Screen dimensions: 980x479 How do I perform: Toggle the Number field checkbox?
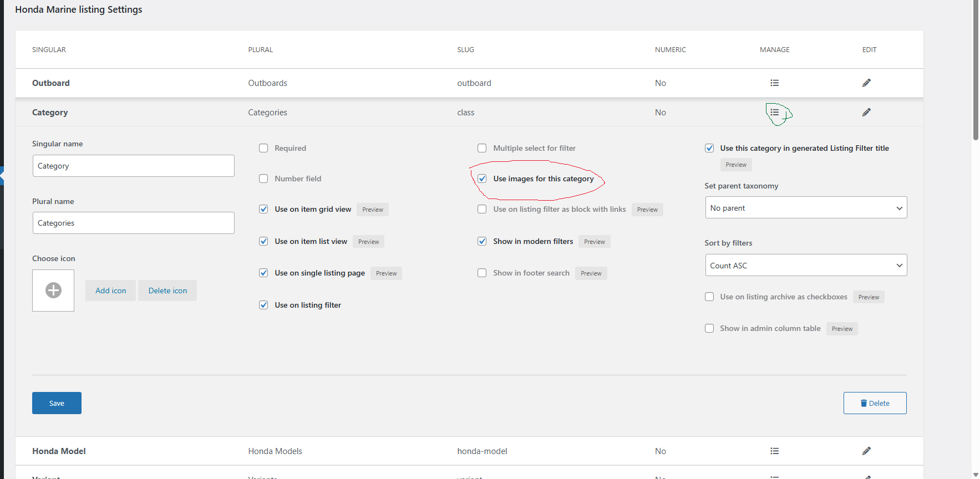(x=263, y=179)
